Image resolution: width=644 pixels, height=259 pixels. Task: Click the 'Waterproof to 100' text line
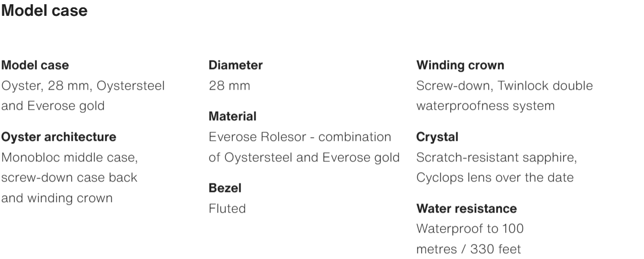pos(469,229)
